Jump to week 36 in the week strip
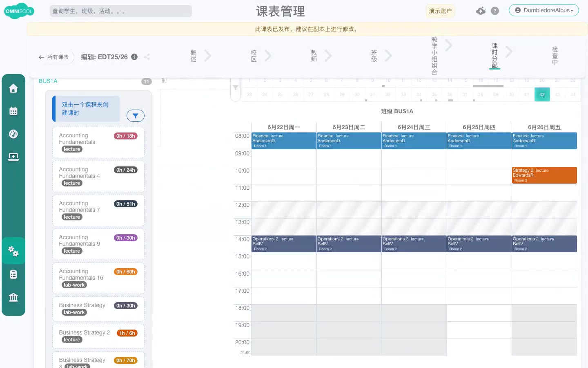The image size is (588, 368). pyautogui.click(x=450, y=94)
